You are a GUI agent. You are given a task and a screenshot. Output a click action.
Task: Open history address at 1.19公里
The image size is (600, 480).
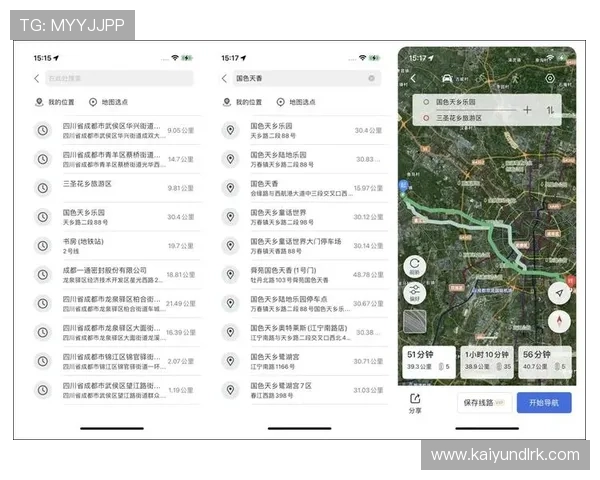point(117,390)
